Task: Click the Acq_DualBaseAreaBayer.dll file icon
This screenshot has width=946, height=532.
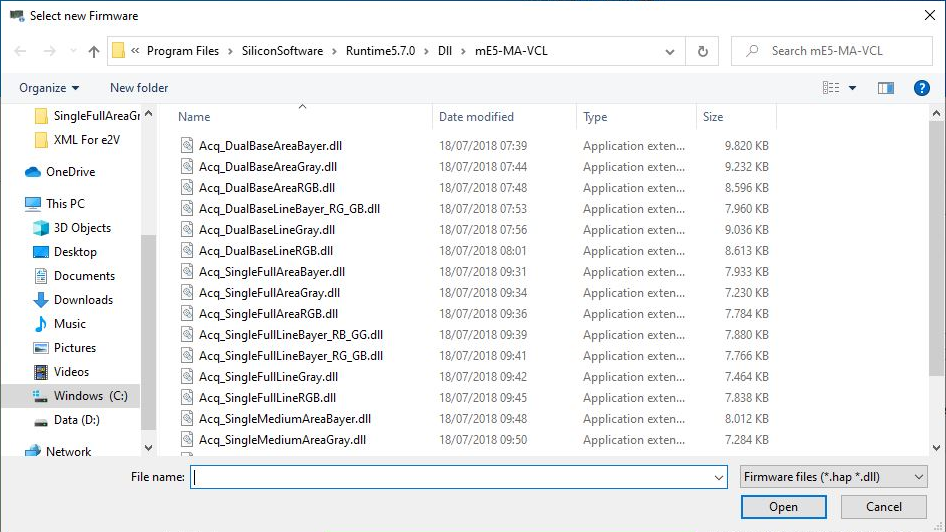Action: (186, 146)
